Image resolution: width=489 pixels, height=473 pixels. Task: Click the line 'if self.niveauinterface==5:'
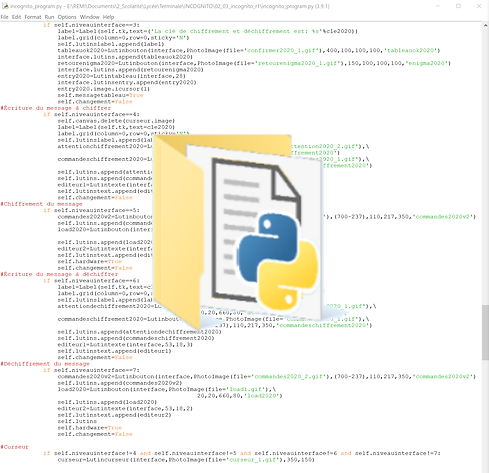92,210
